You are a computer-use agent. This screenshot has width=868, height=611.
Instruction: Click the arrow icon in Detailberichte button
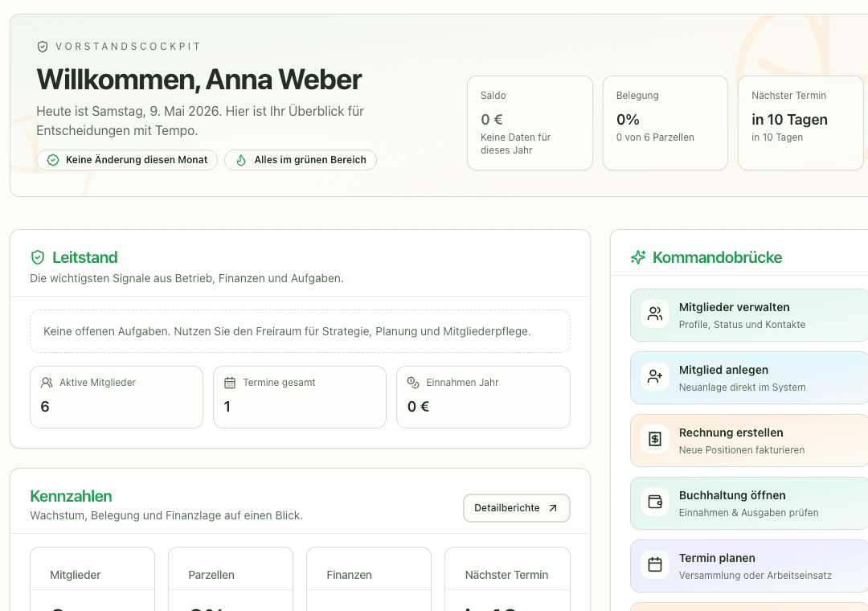[x=552, y=508]
